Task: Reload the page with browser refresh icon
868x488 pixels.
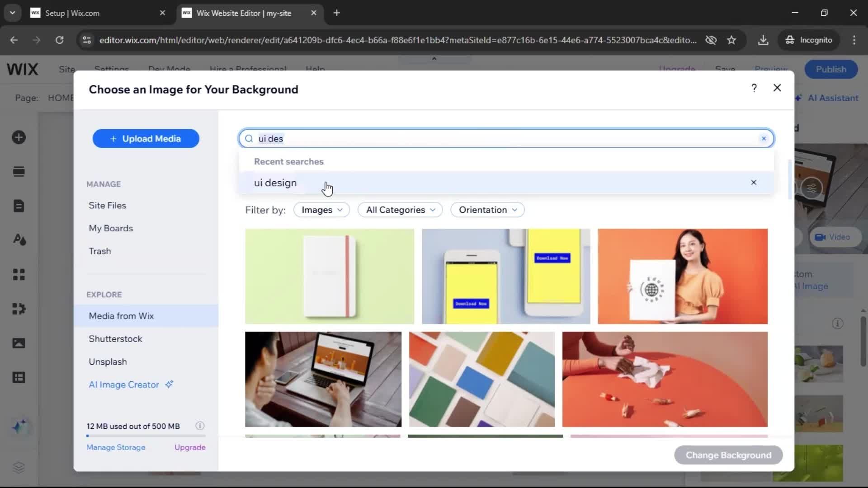Action: (x=59, y=40)
